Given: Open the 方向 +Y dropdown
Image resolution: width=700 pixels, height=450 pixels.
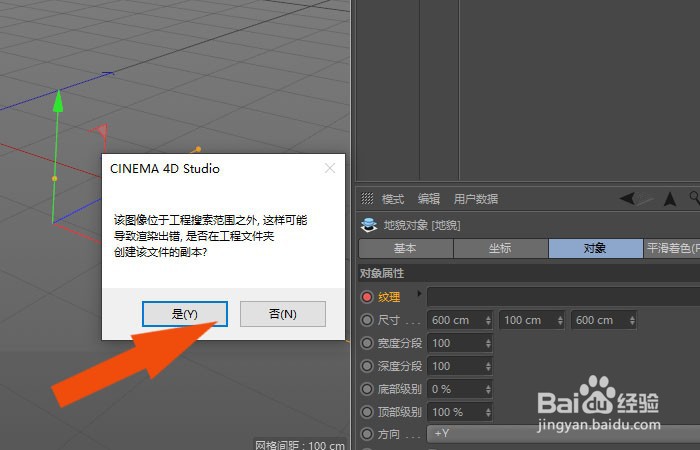Looking at the screenshot, I should (563, 434).
